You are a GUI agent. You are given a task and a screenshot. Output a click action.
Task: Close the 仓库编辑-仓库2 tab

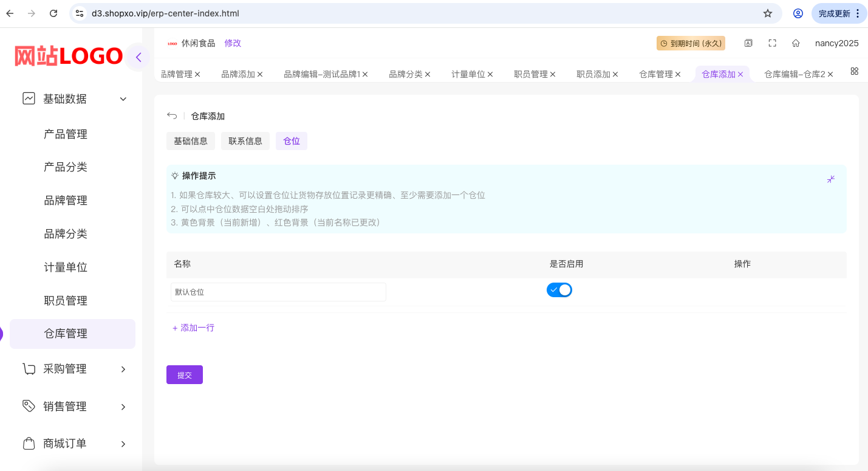coord(830,74)
